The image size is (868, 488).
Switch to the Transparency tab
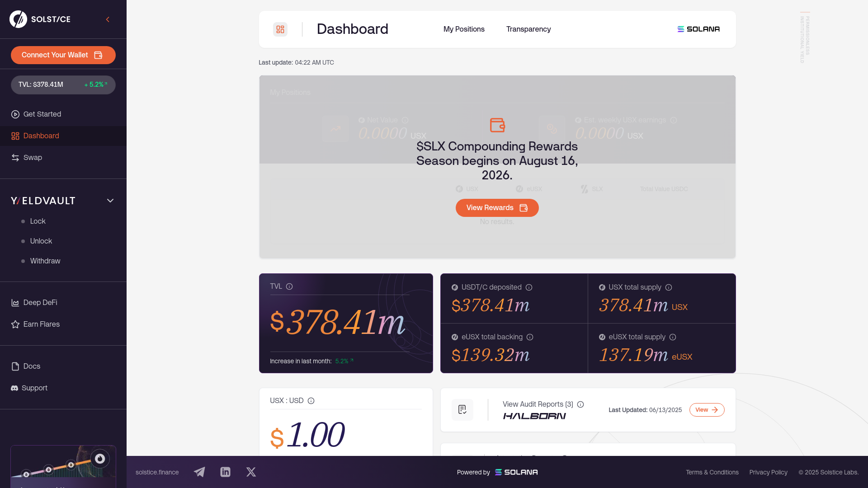point(528,29)
